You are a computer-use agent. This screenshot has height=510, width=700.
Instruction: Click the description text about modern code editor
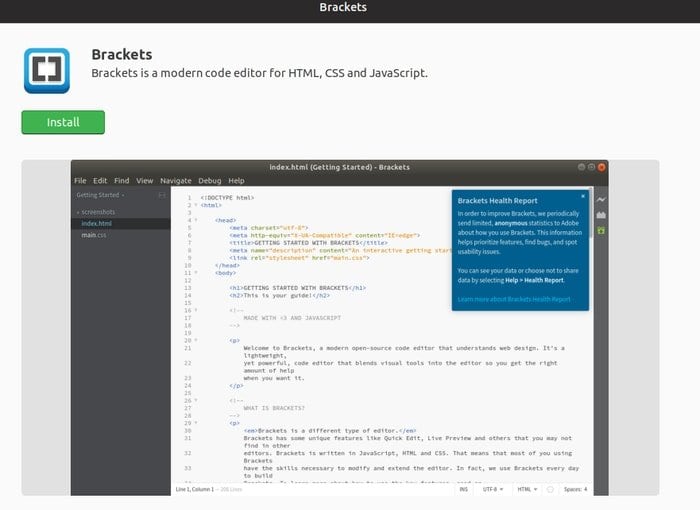pyautogui.click(x=259, y=73)
